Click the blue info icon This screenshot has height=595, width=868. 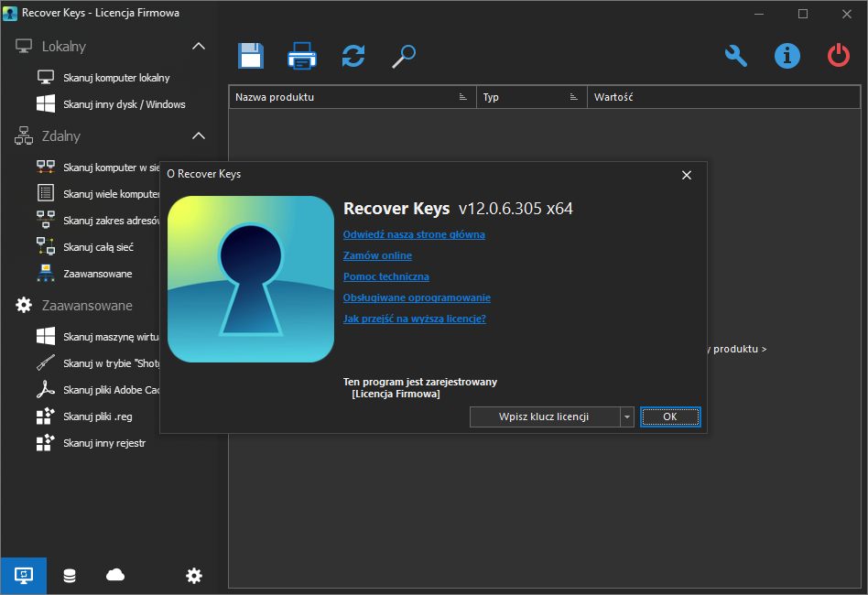pos(787,56)
